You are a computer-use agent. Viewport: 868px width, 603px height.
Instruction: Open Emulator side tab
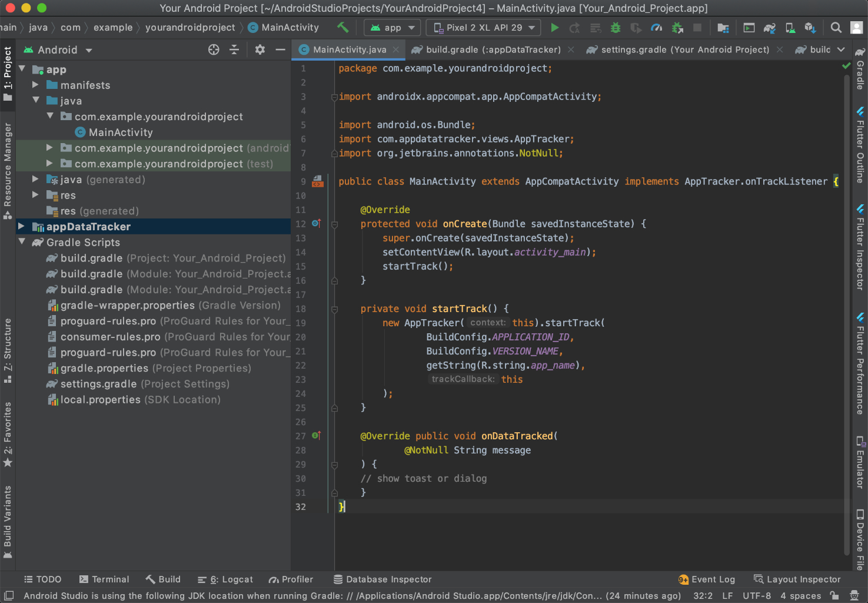860,462
